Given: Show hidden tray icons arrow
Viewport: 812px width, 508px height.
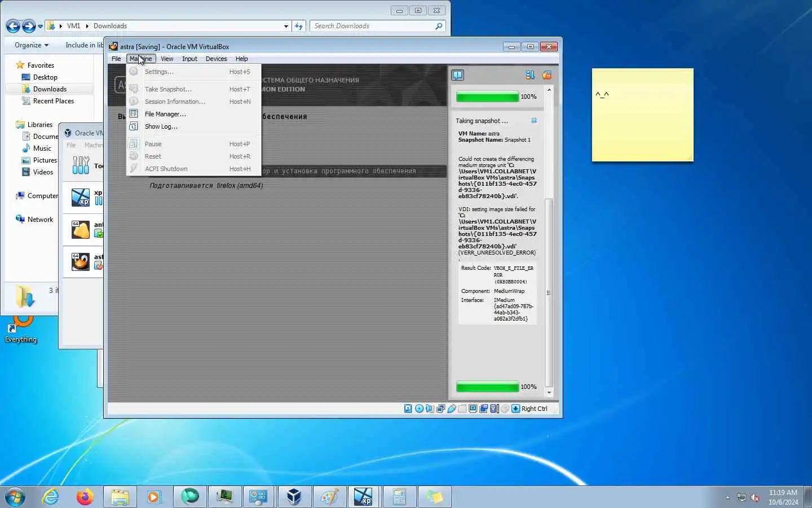Looking at the screenshot, I should tap(728, 497).
